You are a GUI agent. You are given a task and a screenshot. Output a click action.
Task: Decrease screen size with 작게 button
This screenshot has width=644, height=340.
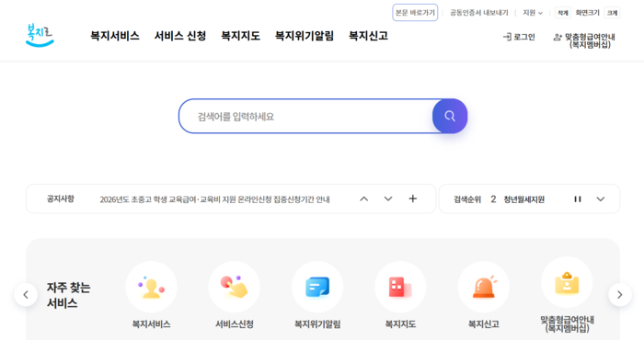[x=563, y=13]
